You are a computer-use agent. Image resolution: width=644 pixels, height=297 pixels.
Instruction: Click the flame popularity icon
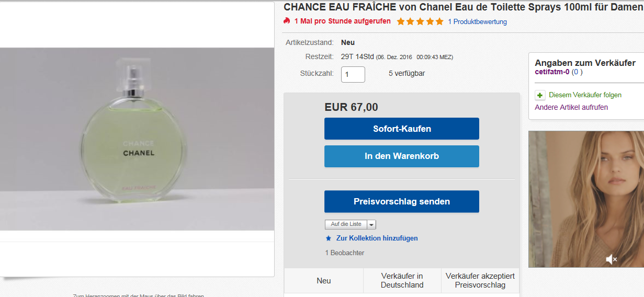286,21
